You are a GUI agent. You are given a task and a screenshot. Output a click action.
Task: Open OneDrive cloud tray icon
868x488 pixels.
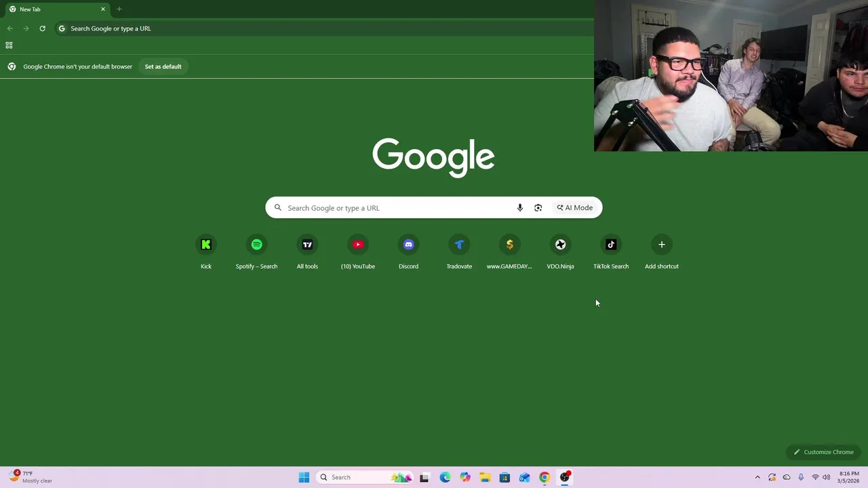(x=787, y=477)
